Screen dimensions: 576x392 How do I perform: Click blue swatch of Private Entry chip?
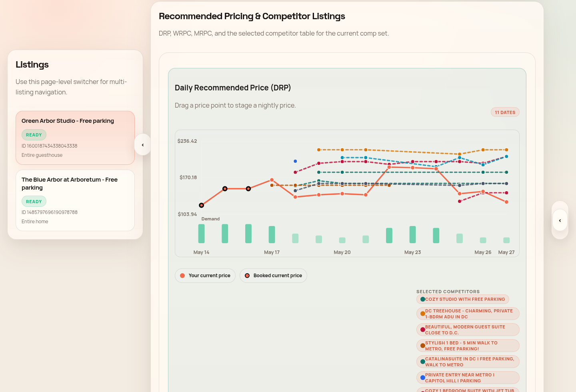pos(422,378)
